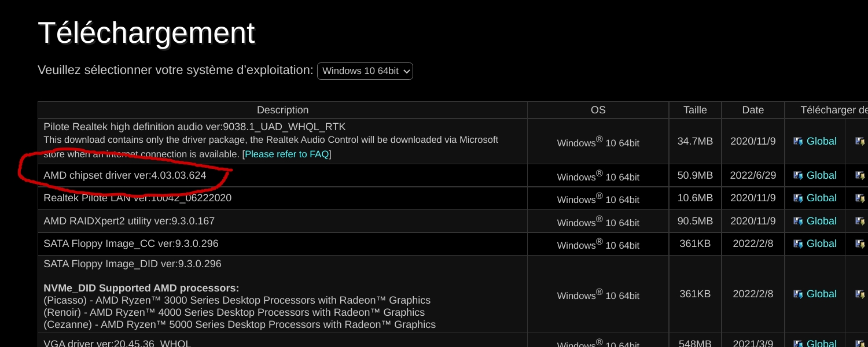
Task: Click the Renoir AMD Ryzen 4000 Series line
Action: coord(234,312)
